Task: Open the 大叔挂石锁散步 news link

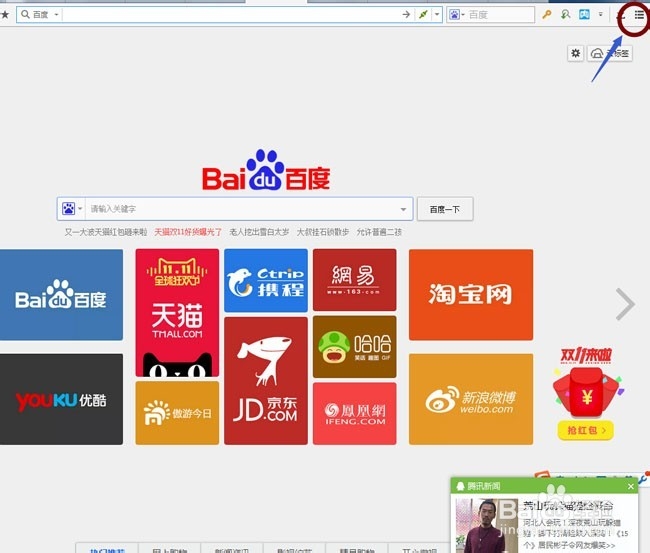Action: 323,232
